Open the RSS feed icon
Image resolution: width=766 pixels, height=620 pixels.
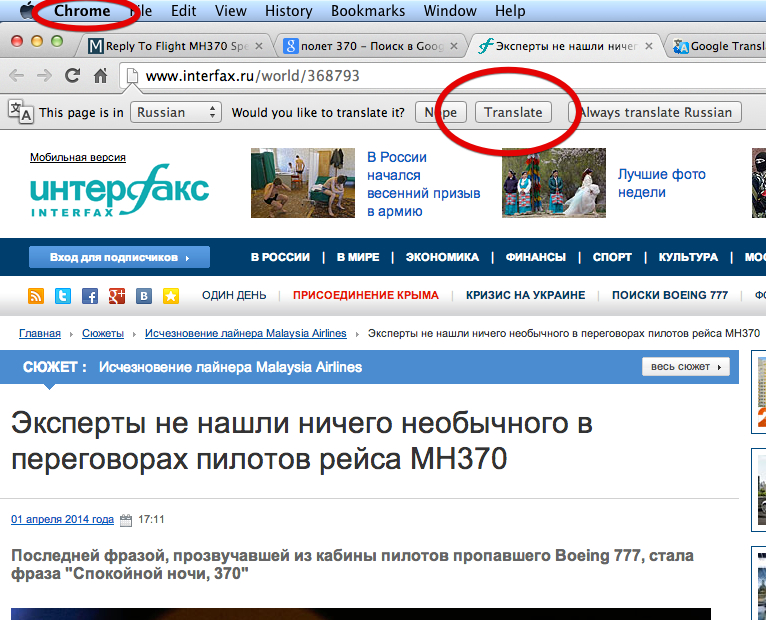pyautogui.click(x=36, y=296)
